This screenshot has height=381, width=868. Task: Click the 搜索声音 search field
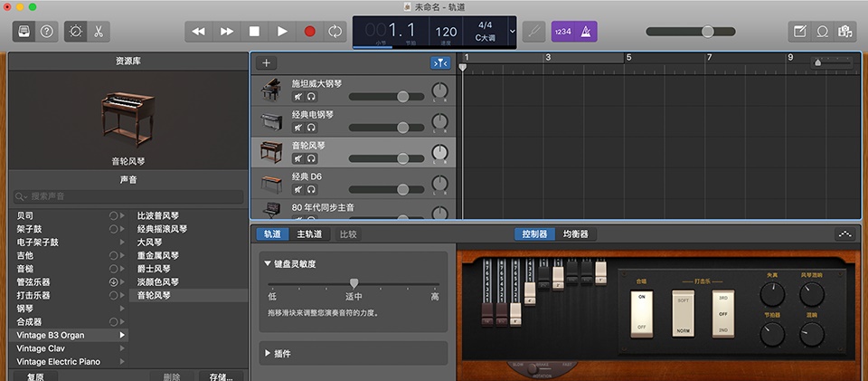pyautogui.click(x=127, y=196)
